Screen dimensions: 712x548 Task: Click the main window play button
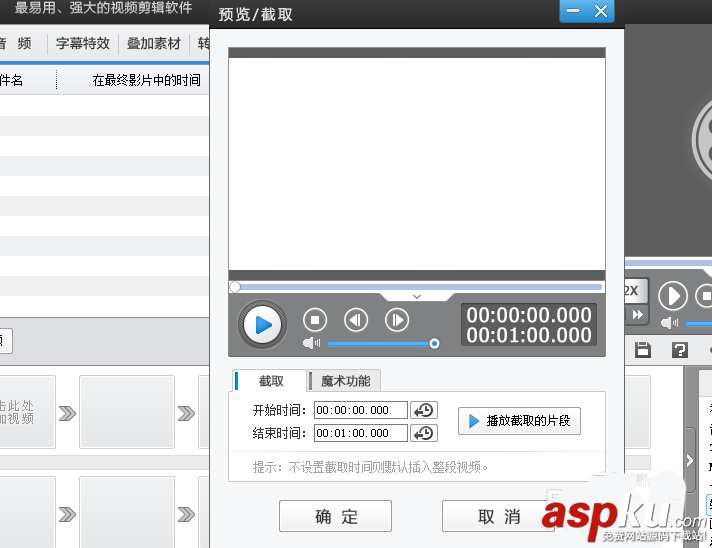pos(672,296)
